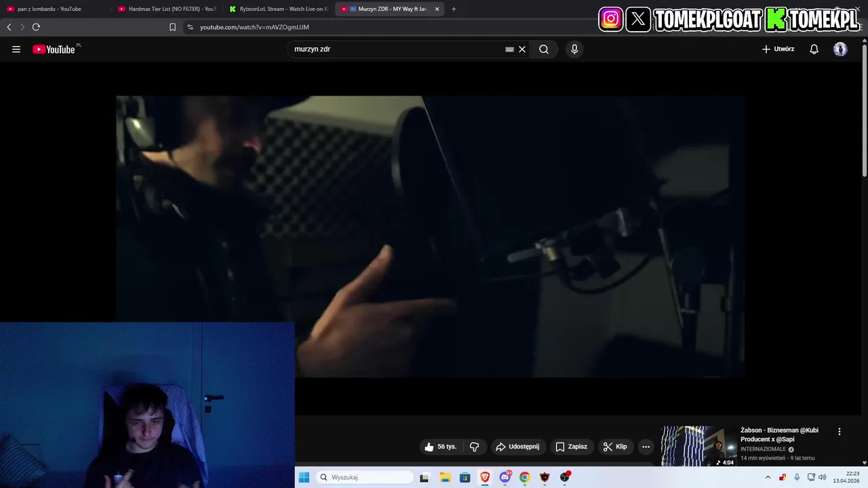Viewport: 868px width, 488px height.
Task: Reload the page with the refresh icon
Action: (36, 27)
